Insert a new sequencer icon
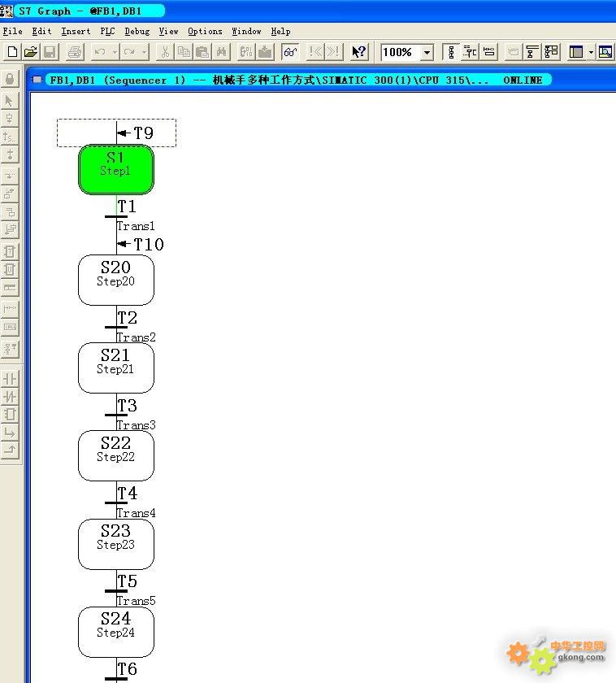616x683 pixels. click(10, 349)
